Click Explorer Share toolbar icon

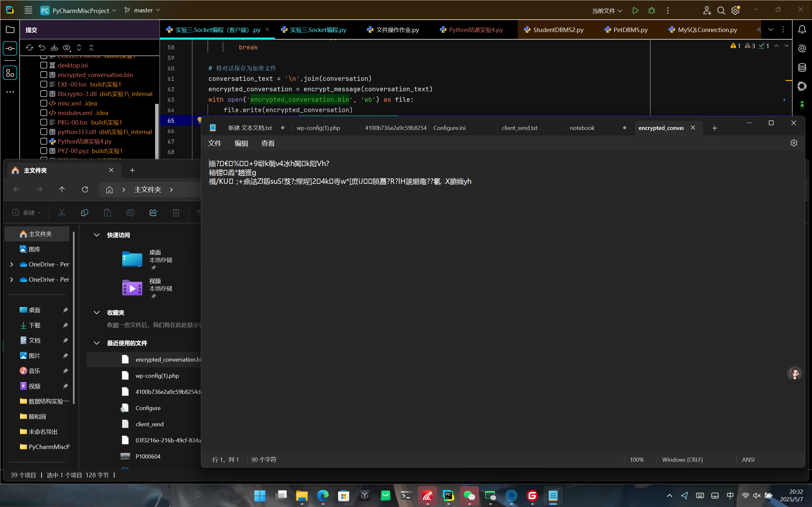click(153, 213)
